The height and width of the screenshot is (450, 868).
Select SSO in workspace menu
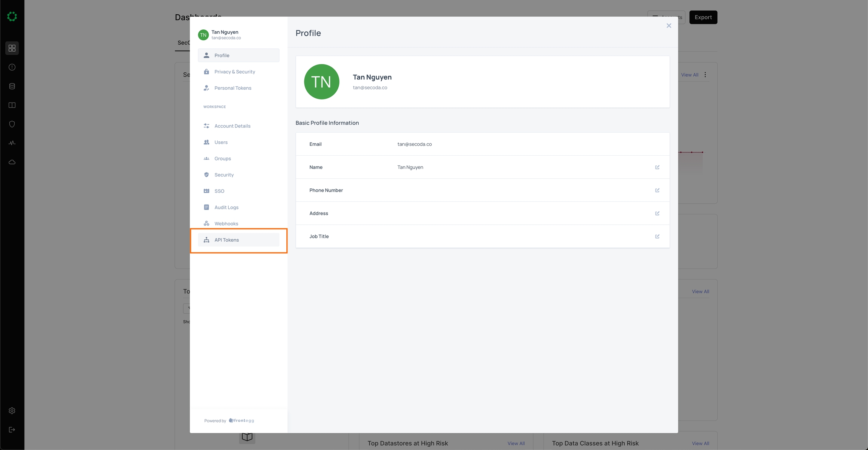[219, 191]
